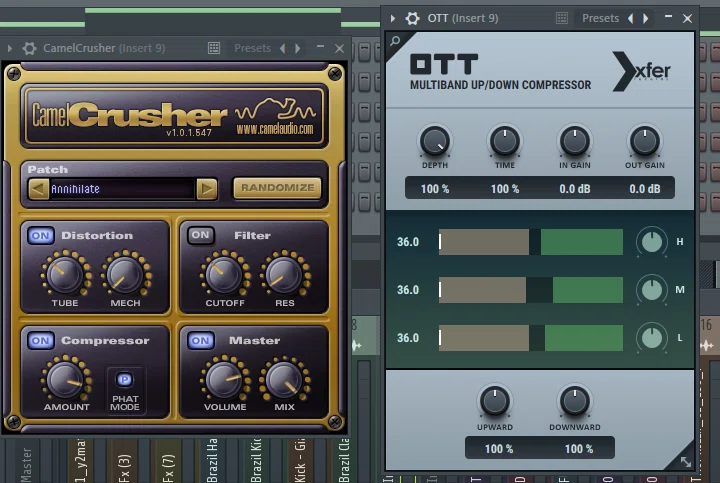Click the Time 100 % value
Screen dimensions: 720x483
(505, 189)
